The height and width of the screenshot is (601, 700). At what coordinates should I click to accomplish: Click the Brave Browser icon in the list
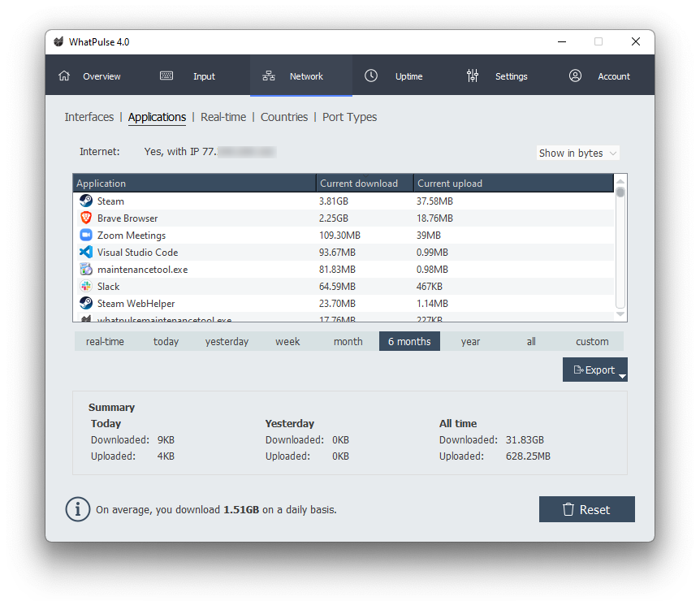point(86,218)
